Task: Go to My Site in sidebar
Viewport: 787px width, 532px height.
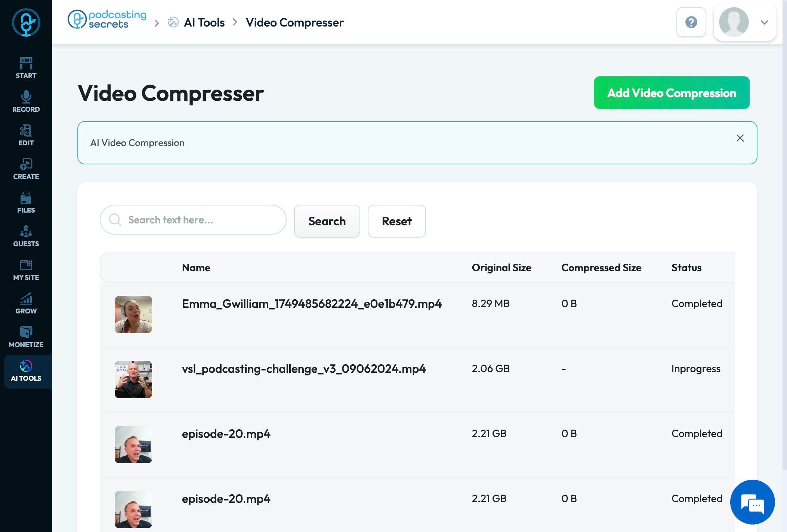Action: pyautogui.click(x=26, y=269)
